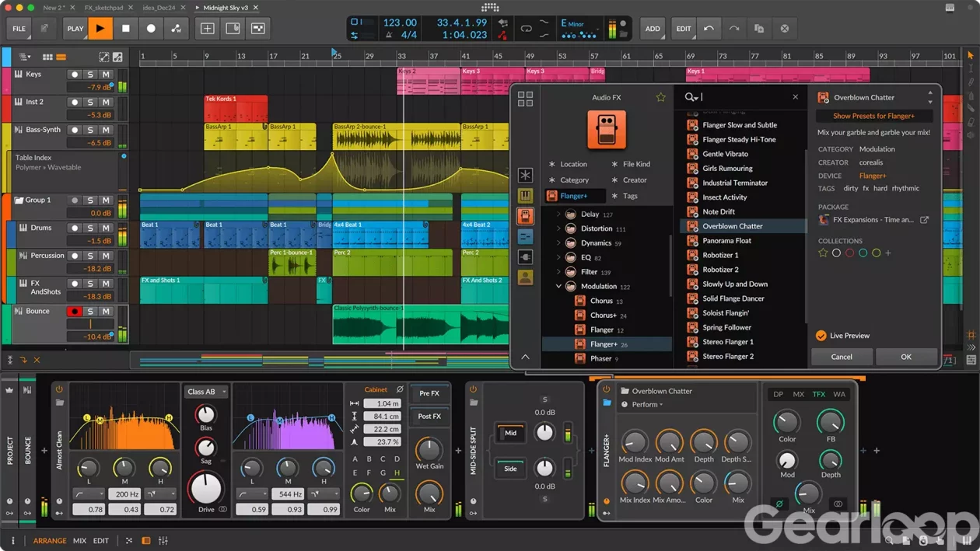This screenshot has width=980, height=551.
Task: Click the OK button in browser
Action: [905, 357]
